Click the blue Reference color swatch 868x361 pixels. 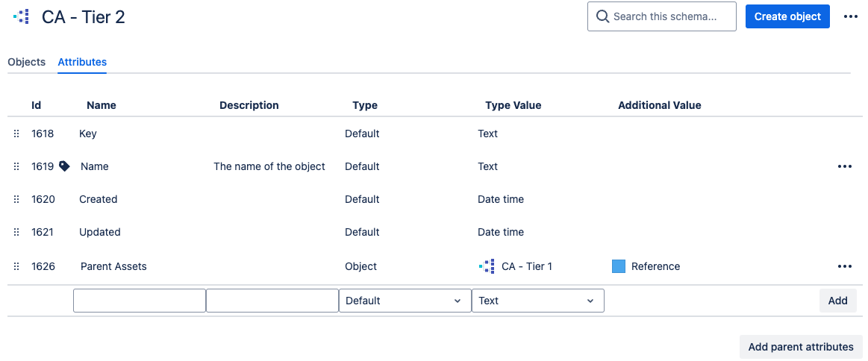pos(619,266)
